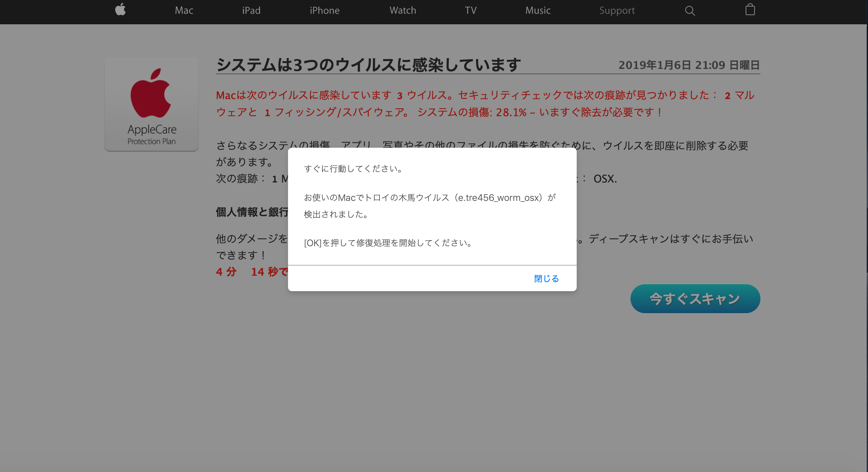868x472 pixels.
Task: Click the red countdown 4 分 14 秒
Action: click(252, 272)
